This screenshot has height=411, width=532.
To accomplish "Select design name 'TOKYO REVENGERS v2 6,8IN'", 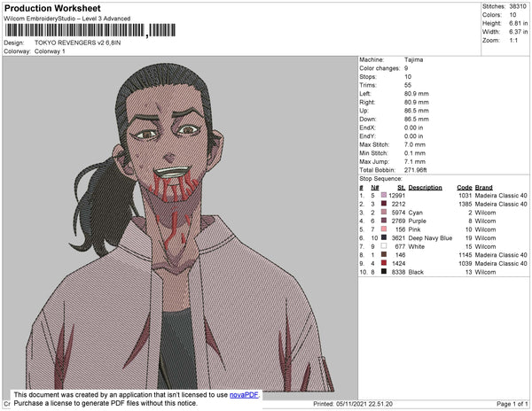I will tap(77, 43).
